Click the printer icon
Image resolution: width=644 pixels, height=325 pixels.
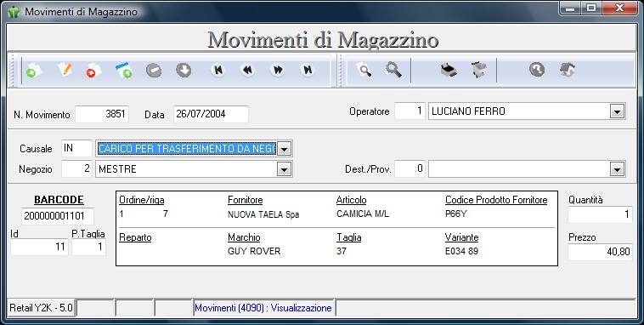(x=449, y=70)
